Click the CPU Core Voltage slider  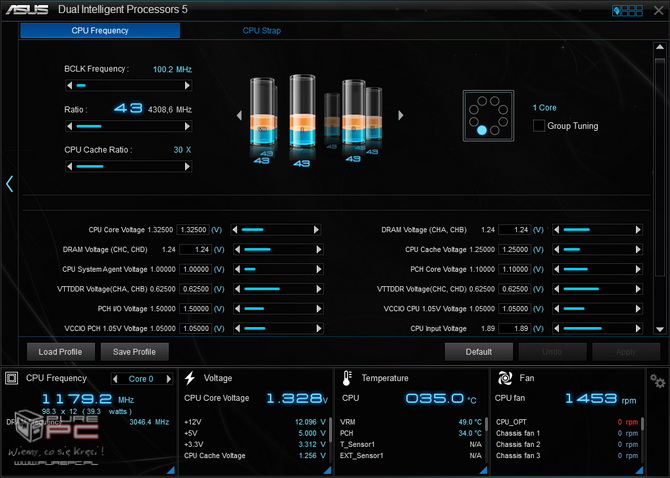[275, 230]
